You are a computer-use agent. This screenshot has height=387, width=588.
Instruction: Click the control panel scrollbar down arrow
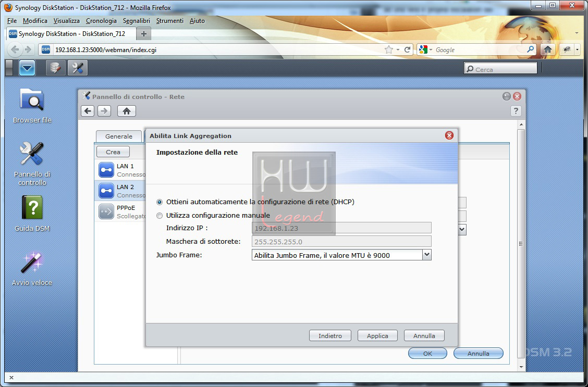click(521, 367)
